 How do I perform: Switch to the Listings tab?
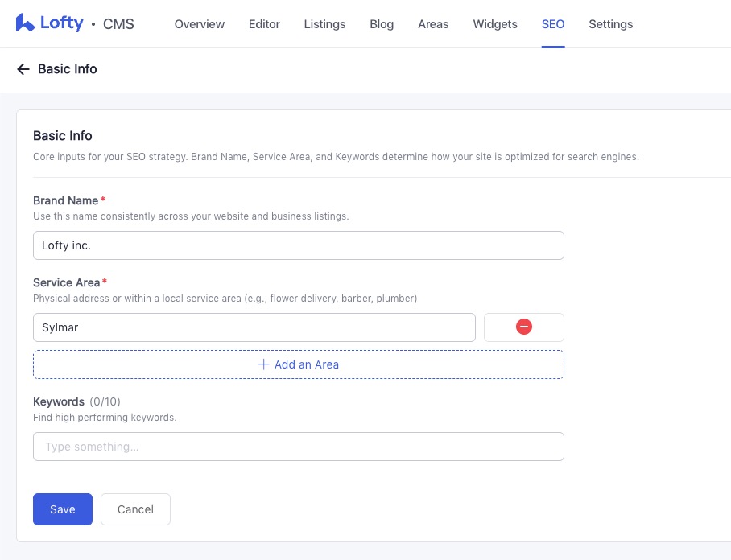coord(324,24)
